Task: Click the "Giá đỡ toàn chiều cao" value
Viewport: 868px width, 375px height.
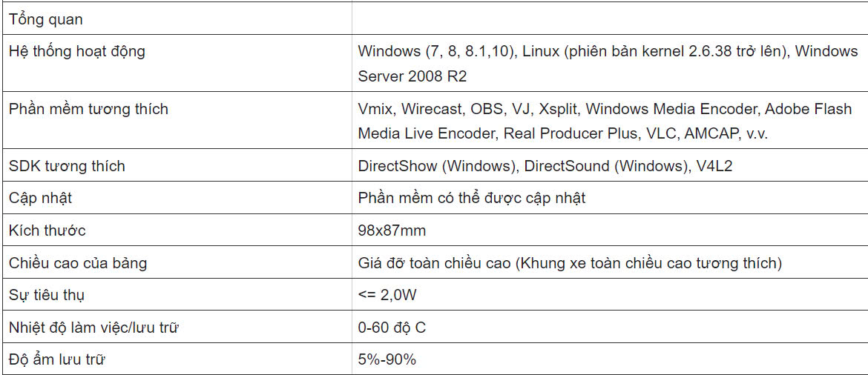Action: pos(569,262)
